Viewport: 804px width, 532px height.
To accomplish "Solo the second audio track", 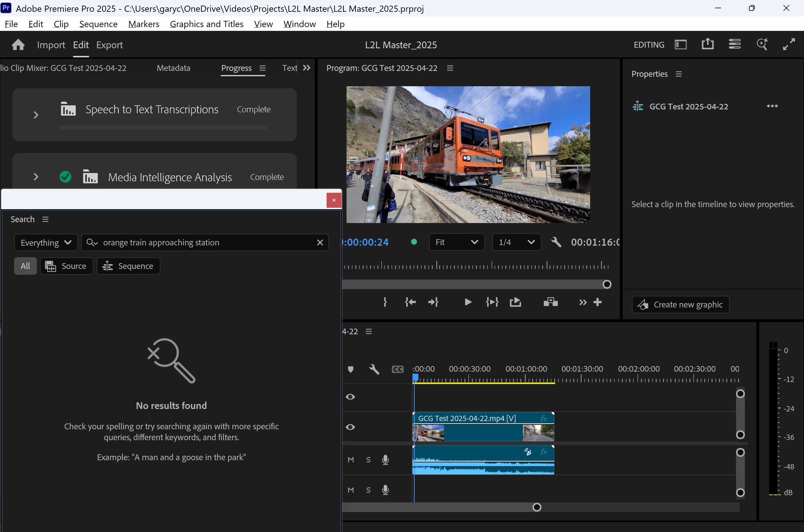I will tap(368, 490).
